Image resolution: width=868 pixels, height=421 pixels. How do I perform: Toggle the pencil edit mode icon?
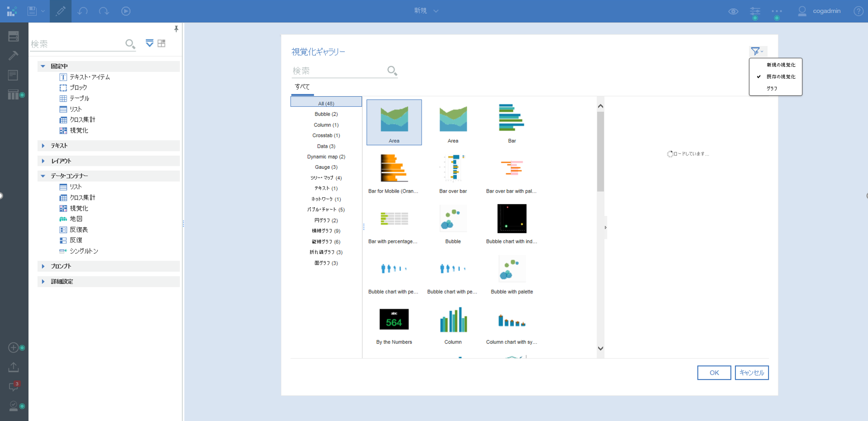coord(61,11)
